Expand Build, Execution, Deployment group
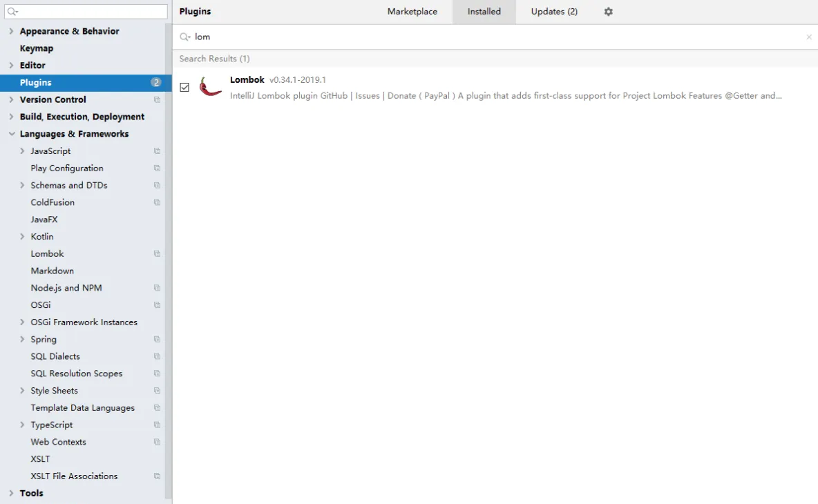Image resolution: width=818 pixels, height=504 pixels. (11, 117)
